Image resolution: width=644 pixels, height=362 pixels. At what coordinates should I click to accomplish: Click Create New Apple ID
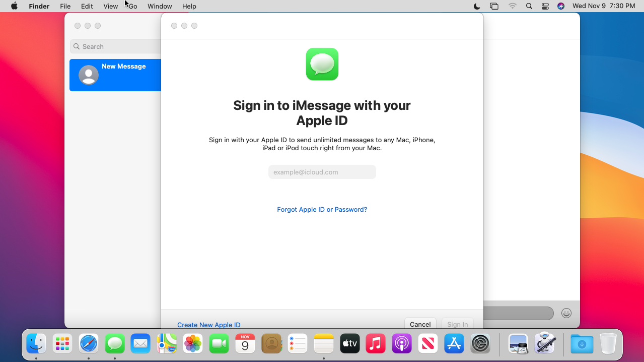click(x=209, y=325)
